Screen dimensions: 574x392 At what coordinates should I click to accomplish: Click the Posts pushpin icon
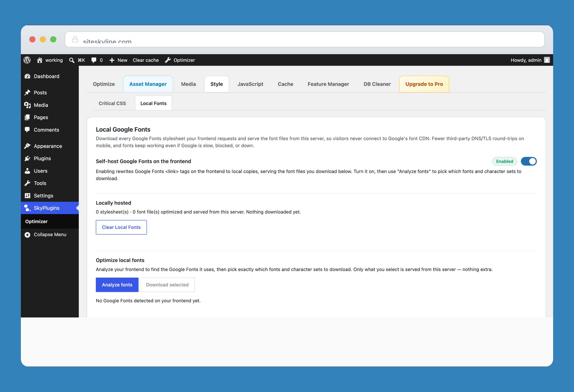27,93
